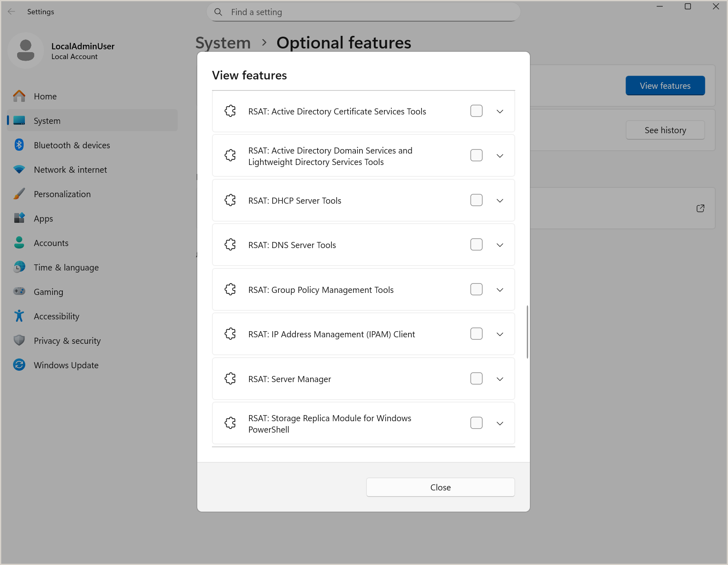The height and width of the screenshot is (565, 728).
Task: Select Home in the sidebar
Action: (45, 96)
